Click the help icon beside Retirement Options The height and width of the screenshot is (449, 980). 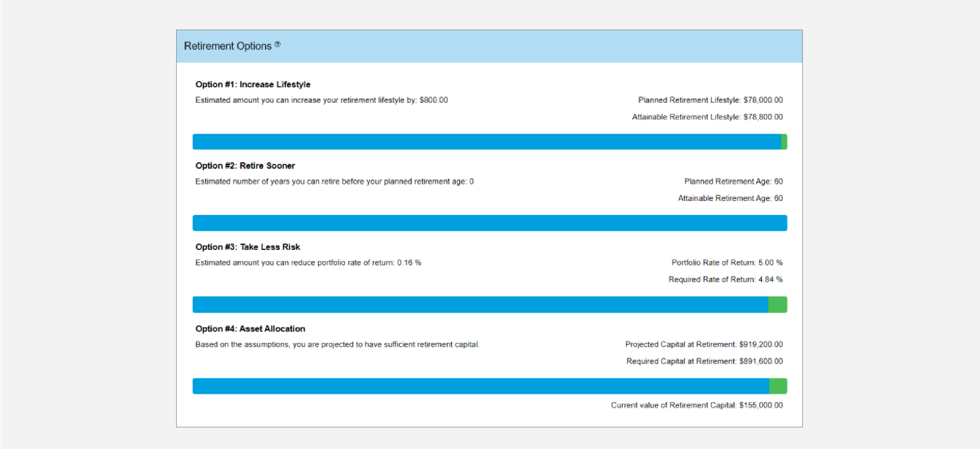pyautogui.click(x=277, y=44)
